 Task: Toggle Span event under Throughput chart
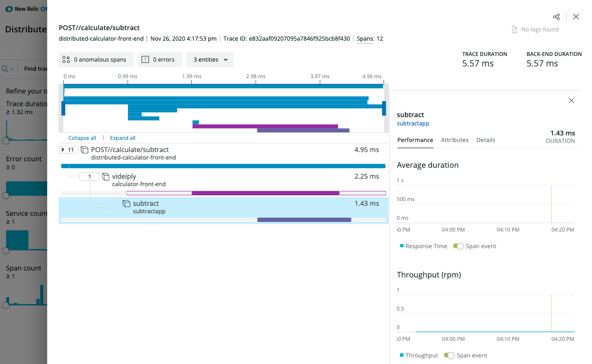pyautogui.click(x=449, y=355)
